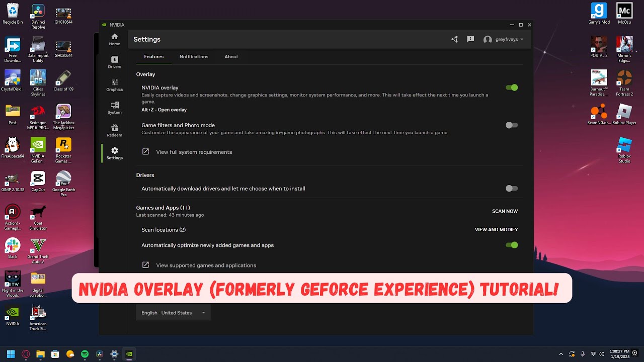
Task: Disable auto-optimize newly added games toggle
Action: [512, 245]
